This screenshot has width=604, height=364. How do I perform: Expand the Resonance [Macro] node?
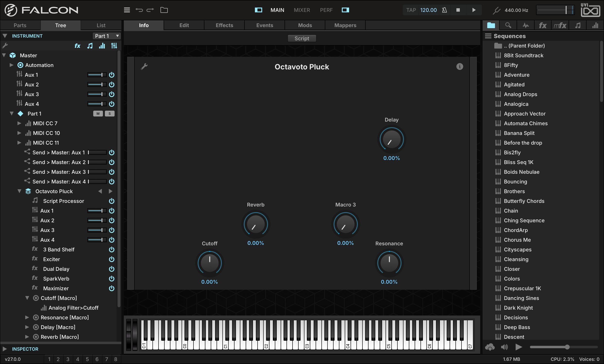point(27,317)
